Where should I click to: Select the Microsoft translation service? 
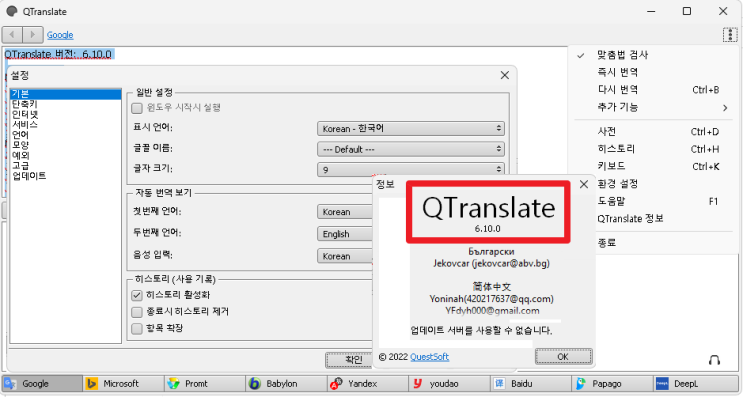tap(124, 383)
